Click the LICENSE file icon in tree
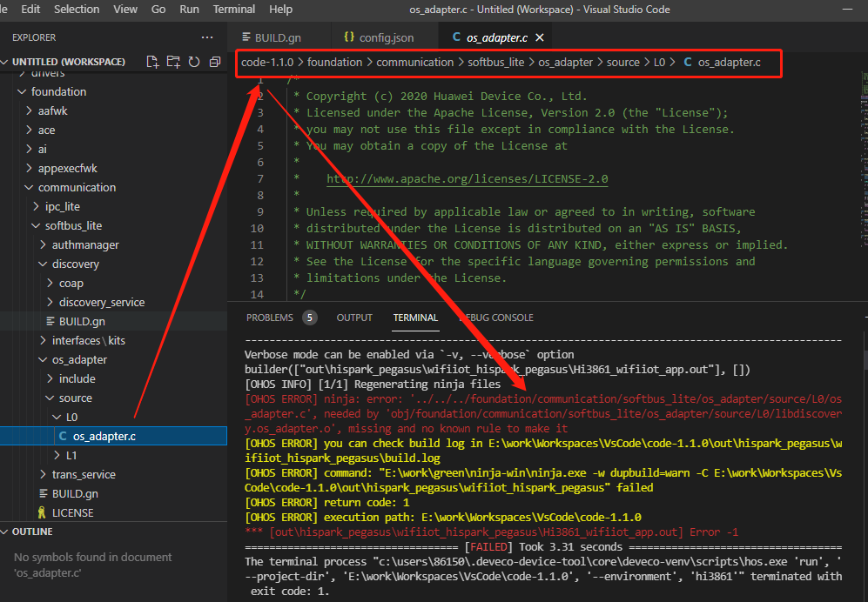Screen dimensions: 868x602 coord(42,512)
